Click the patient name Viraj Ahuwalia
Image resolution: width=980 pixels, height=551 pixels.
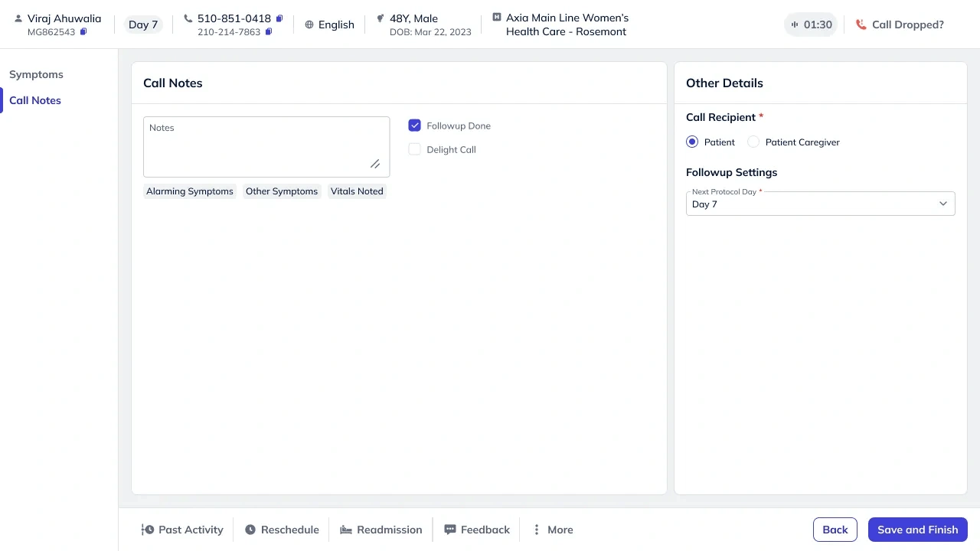[64, 18]
